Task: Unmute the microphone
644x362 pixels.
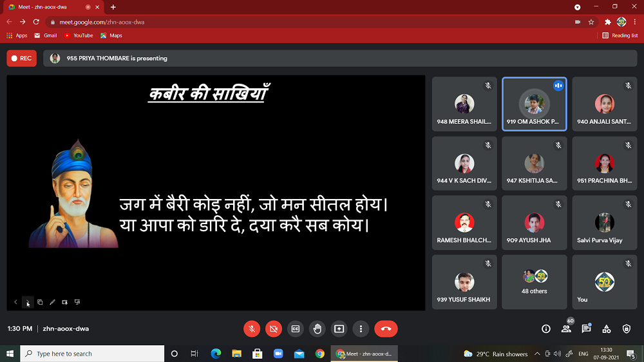Action: 252,329
